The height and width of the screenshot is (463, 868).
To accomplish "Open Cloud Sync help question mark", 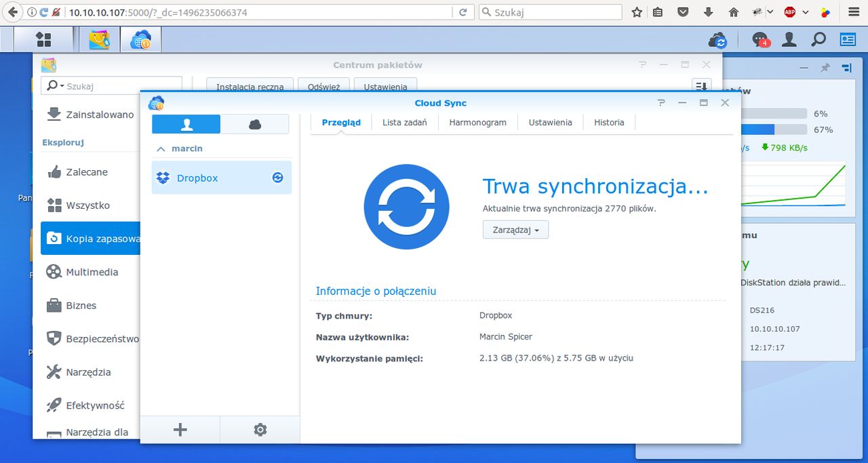I will point(661,102).
